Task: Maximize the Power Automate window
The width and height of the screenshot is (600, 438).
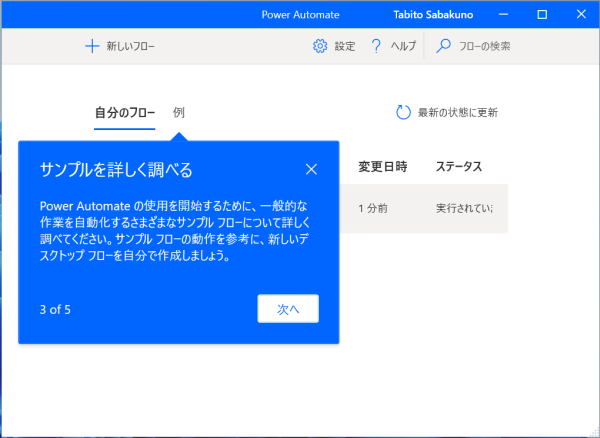Action: [x=542, y=15]
